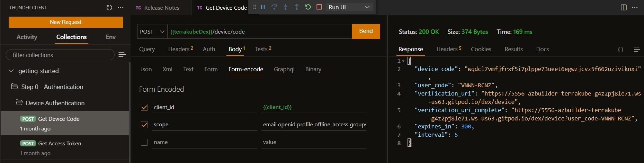Collapse the getting-started collection
This screenshot has width=644, height=163.
pos(11,71)
